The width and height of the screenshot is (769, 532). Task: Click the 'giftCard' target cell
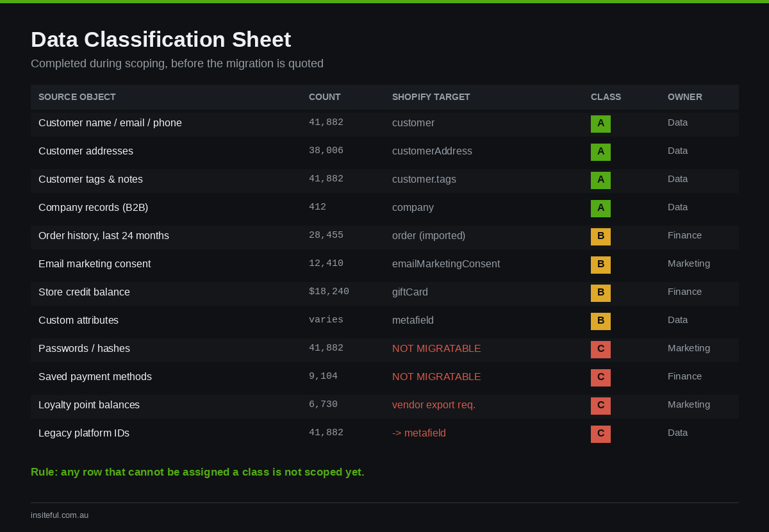(410, 292)
